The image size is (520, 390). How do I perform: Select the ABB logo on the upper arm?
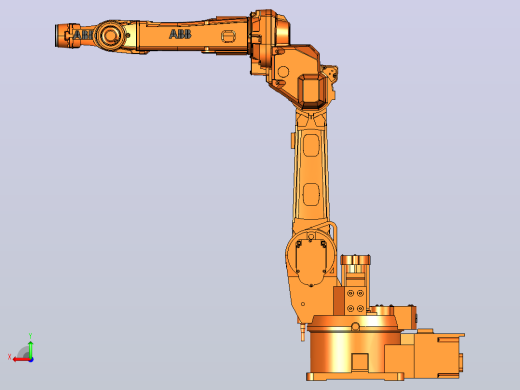point(180,34)
